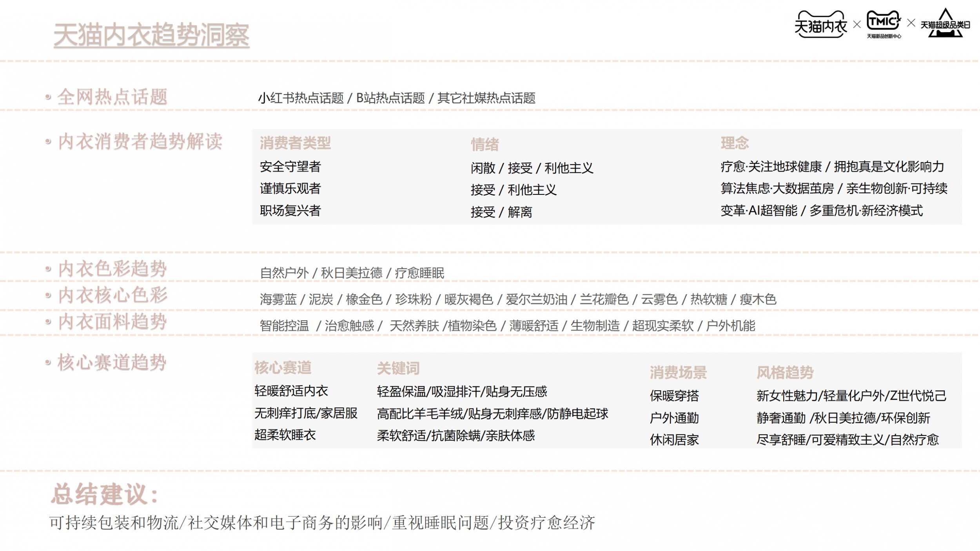Select the title 天猫内衣趋势洞察
The width and height of the screenshot is (980, 551).
(x=151, y=35)
